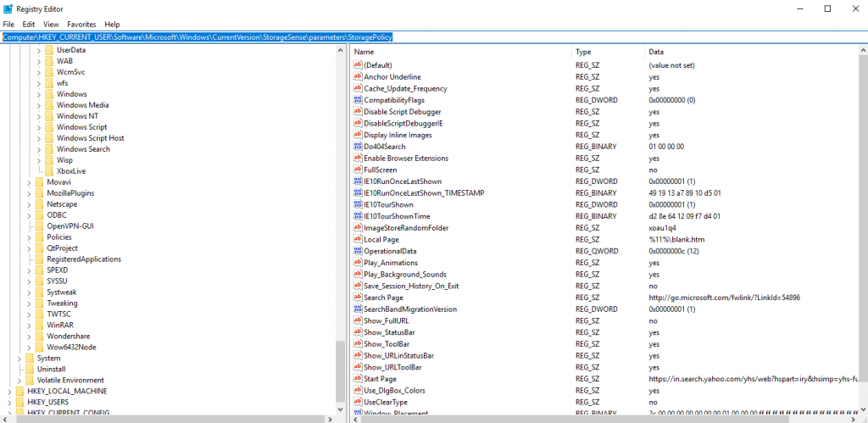Open the Favorites menu
The image size is (868, 423).
[x=81, y=25]
